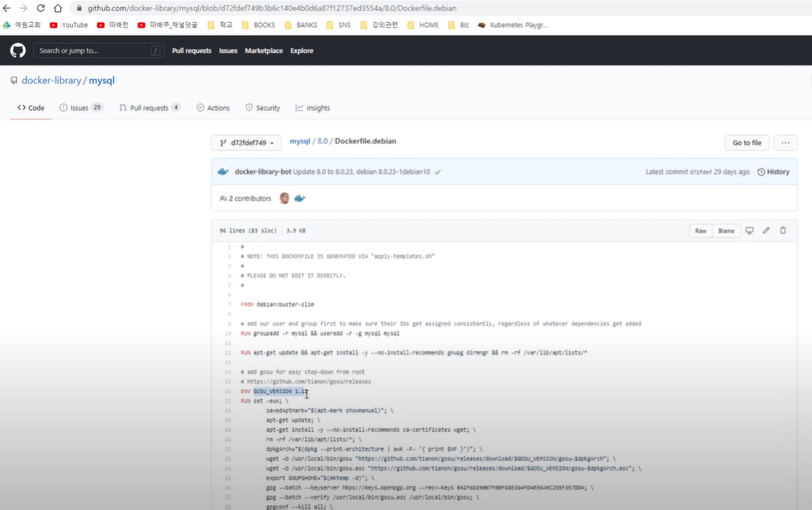The image size is (812, 510).
Task: Open the d72fdef749 branch dropdown
Action: [246, 142]
